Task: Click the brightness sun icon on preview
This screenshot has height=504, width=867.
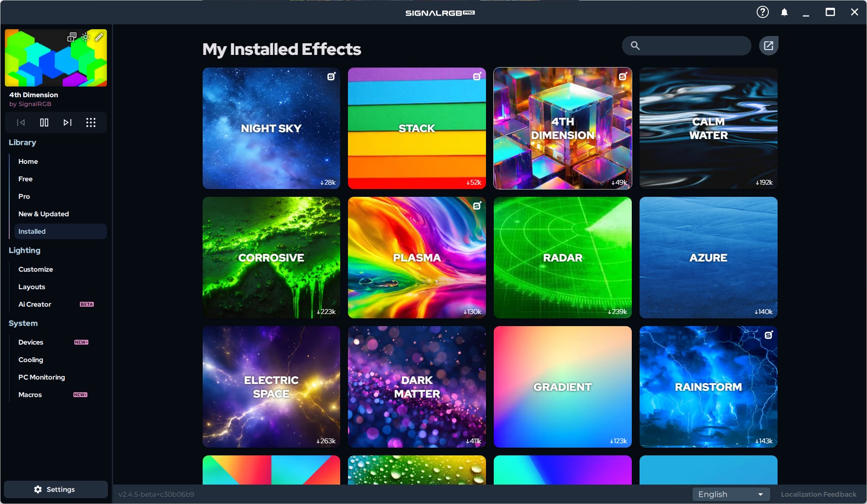Action: click(86, 37)
